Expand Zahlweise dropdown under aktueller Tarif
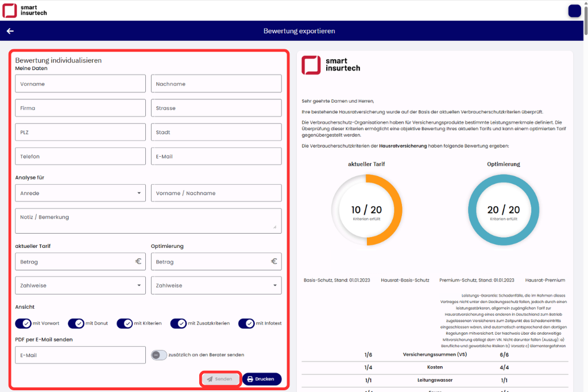The height and width of the screenshot is (392, 588). click(x=80, y=285)
